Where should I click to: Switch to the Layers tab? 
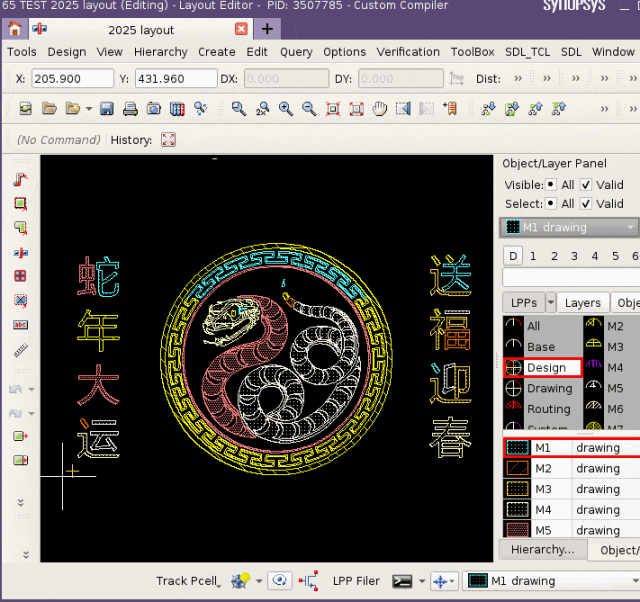point(582,303)
